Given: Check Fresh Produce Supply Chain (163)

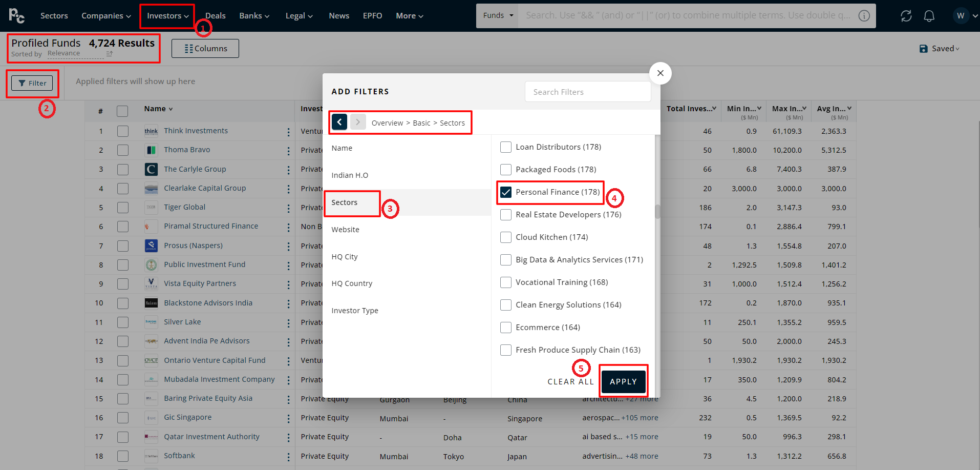Looking at the screenshot, I should 506,350.
